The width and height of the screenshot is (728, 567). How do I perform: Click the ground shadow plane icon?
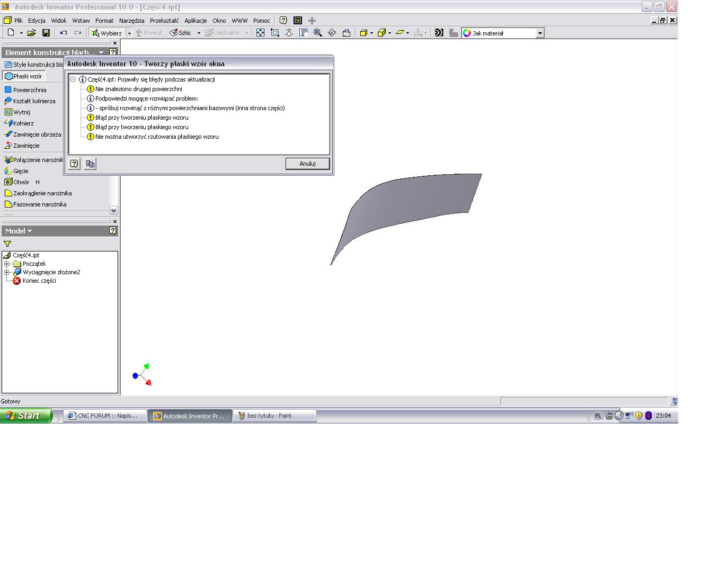click(399, 33)
